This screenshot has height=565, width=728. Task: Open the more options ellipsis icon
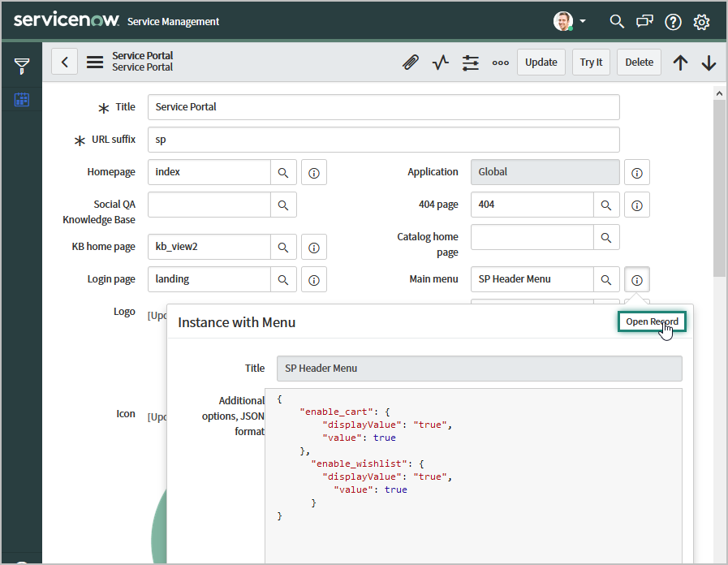501,63
